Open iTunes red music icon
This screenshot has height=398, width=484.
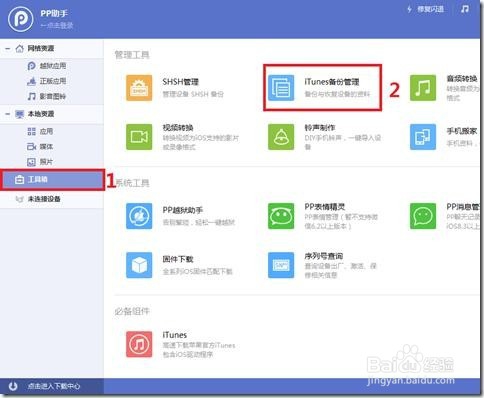(x=139, y=344)
